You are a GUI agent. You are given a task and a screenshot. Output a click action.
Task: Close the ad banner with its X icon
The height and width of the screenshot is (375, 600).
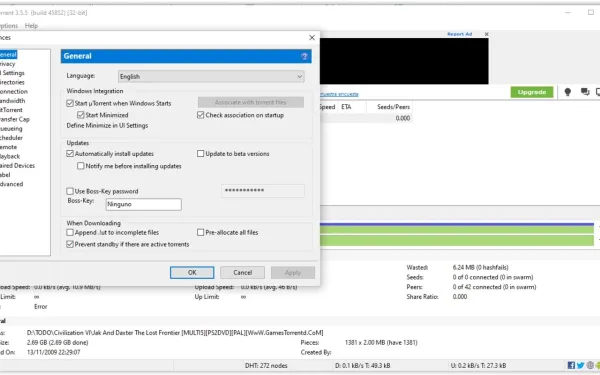click(486, 34)
